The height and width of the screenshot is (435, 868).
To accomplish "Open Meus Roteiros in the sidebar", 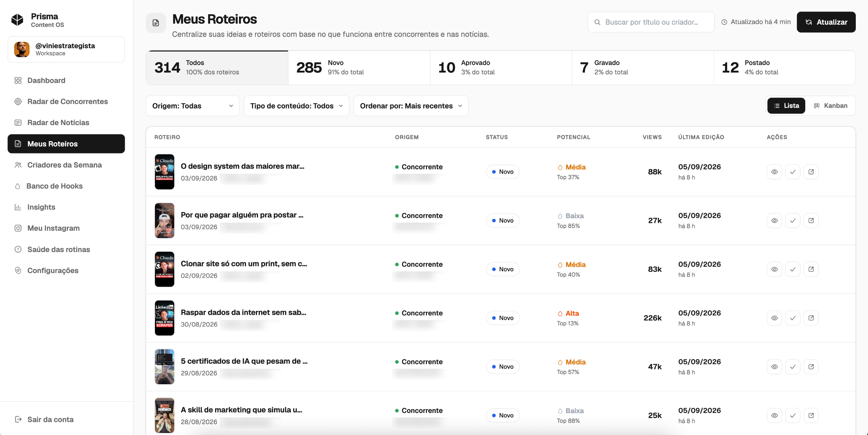I will (66, 144).
